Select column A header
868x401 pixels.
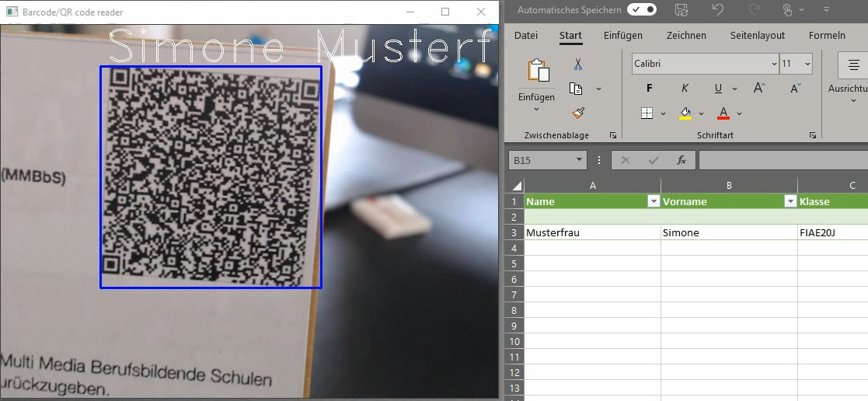pos(592,186)
